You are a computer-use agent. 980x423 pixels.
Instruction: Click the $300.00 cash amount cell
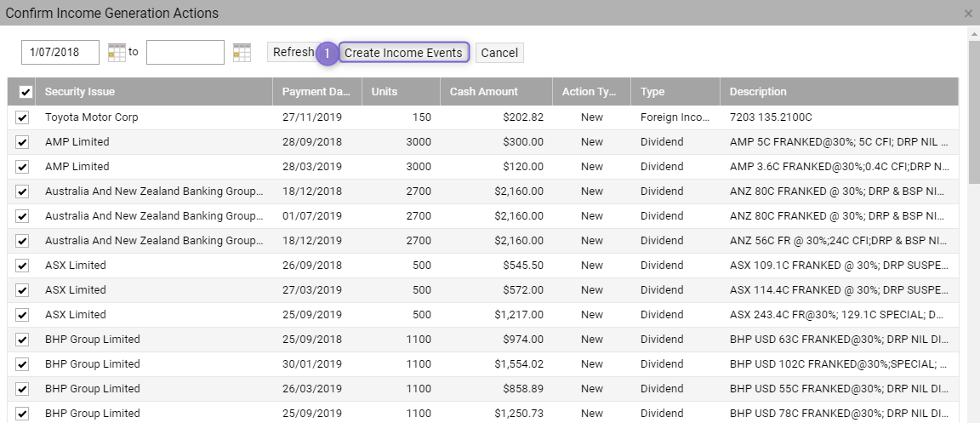523,142
